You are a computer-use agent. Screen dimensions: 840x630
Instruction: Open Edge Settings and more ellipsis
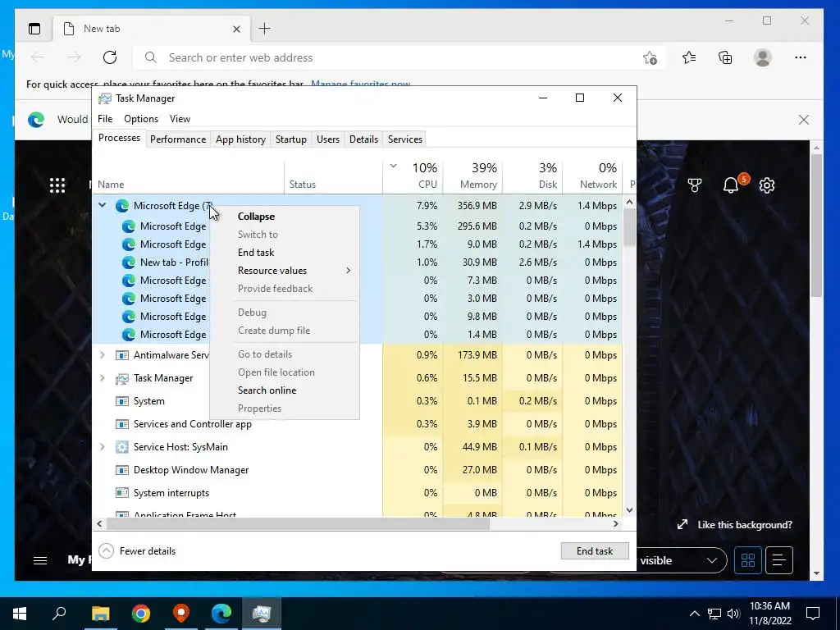coord(801,57)
